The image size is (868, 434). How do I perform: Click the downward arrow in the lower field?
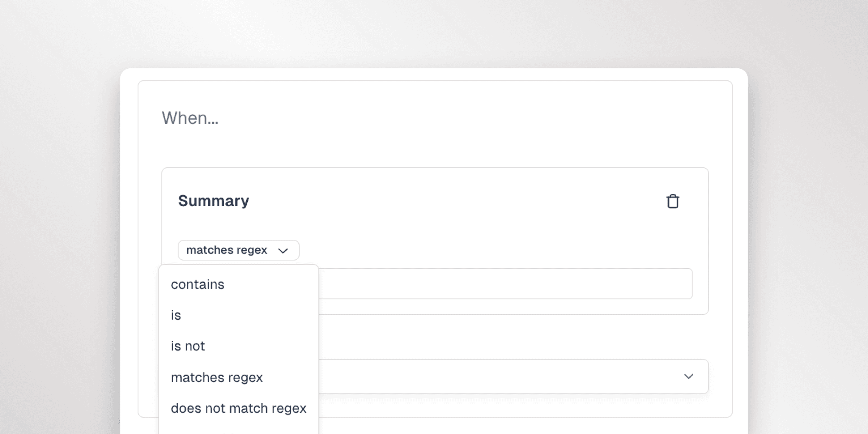689,376
